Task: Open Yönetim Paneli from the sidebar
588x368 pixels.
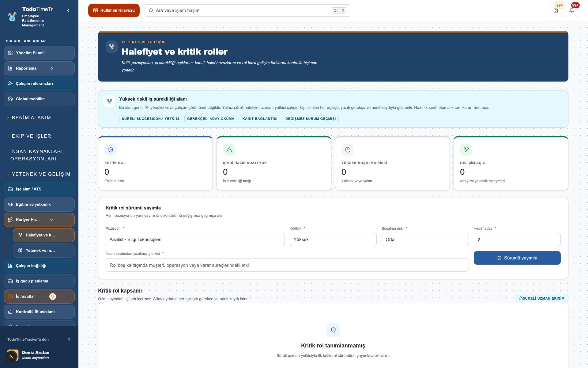Action: pos(39,53)
